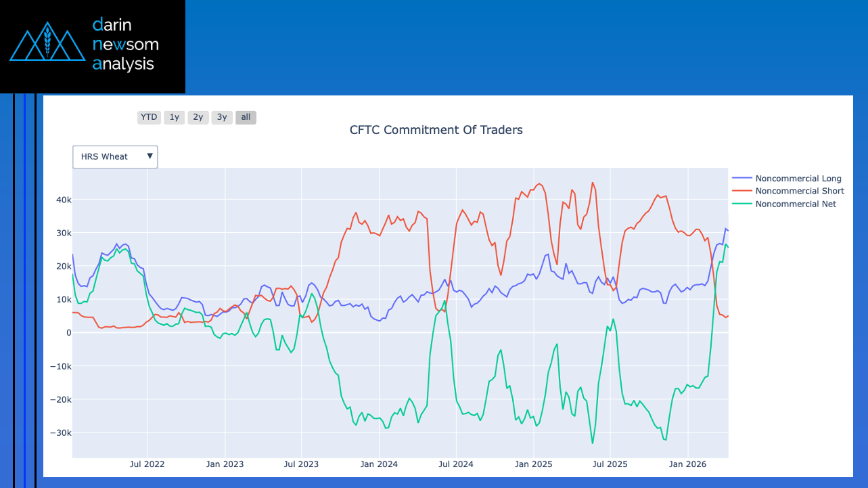Click the CFTC Commitment Of Traders title

tap(436, 130)
